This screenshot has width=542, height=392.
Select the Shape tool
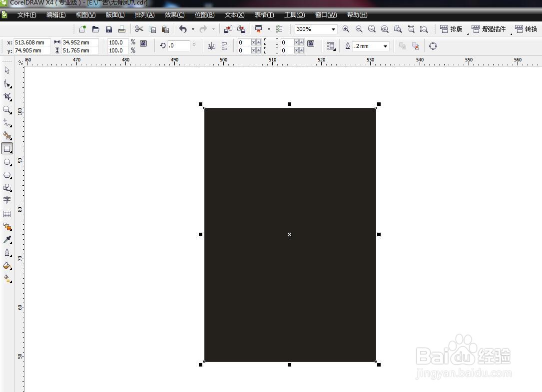click(x=7, y=83)
